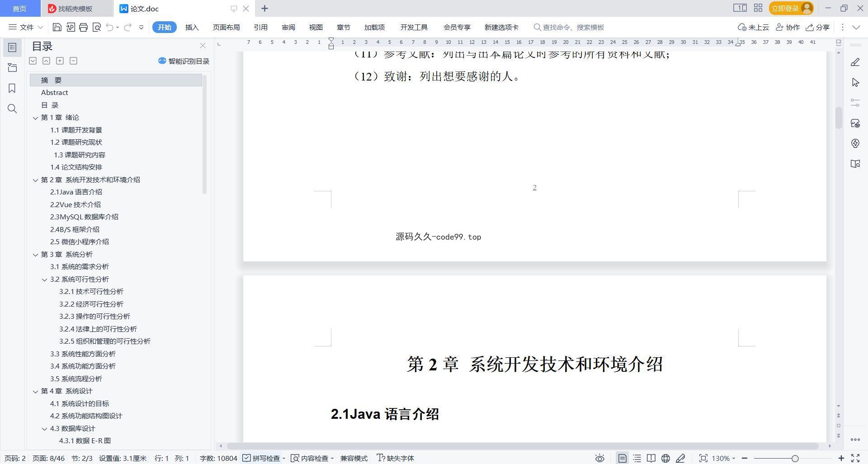Open the 引用 ribbon tab

coord(260,27)
